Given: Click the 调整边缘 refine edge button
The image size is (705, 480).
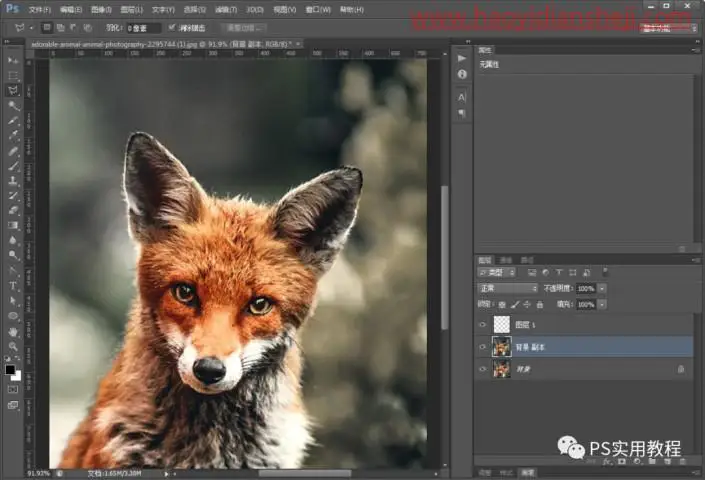Looking at the screenshot, I should tap(244, 28).
